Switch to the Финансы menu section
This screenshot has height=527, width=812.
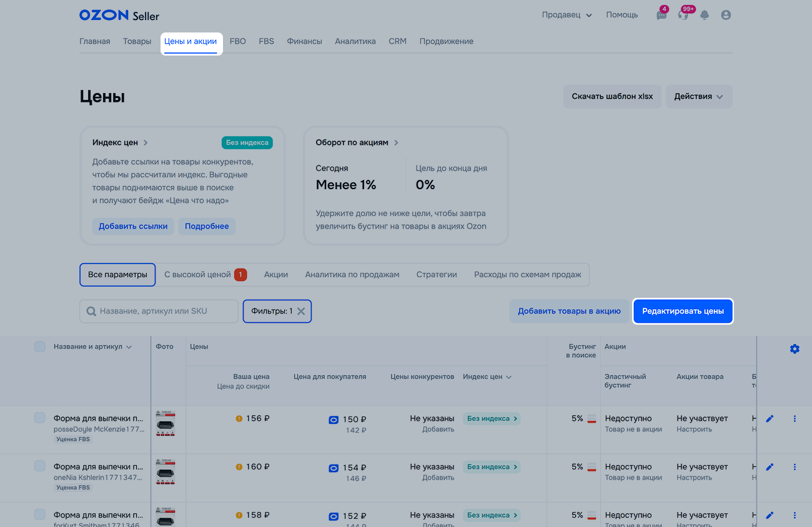[x=304, y=41]
